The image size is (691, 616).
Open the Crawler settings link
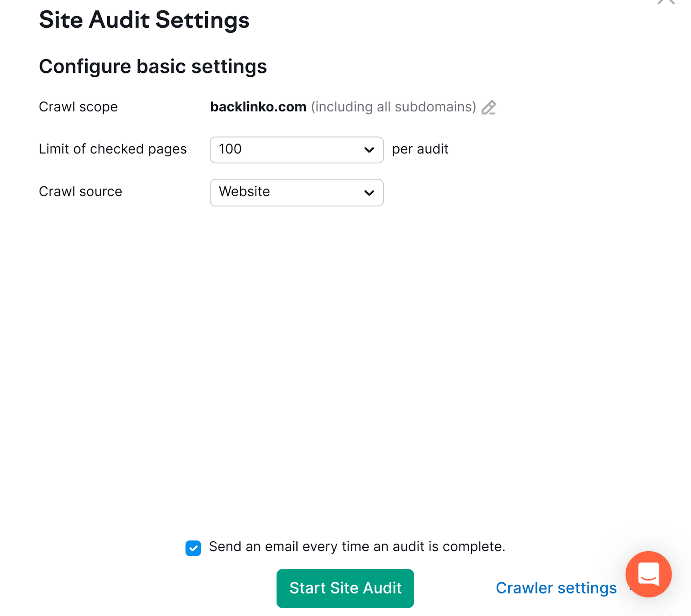click(x=556, y=588)
